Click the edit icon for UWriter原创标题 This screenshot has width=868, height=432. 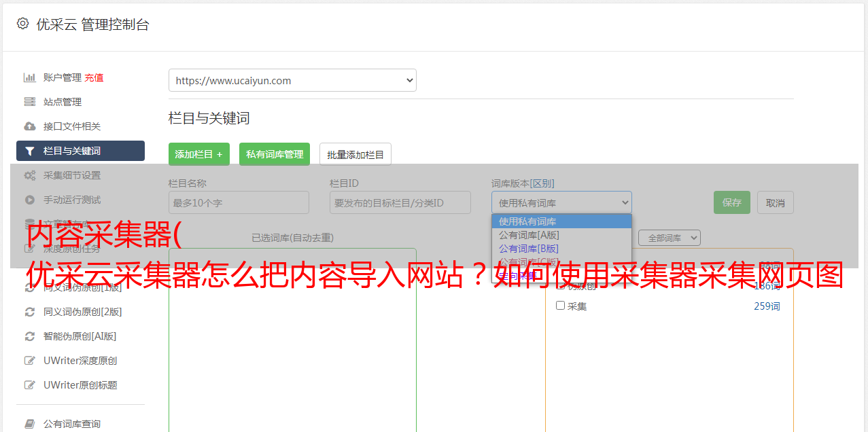(30, 385)
